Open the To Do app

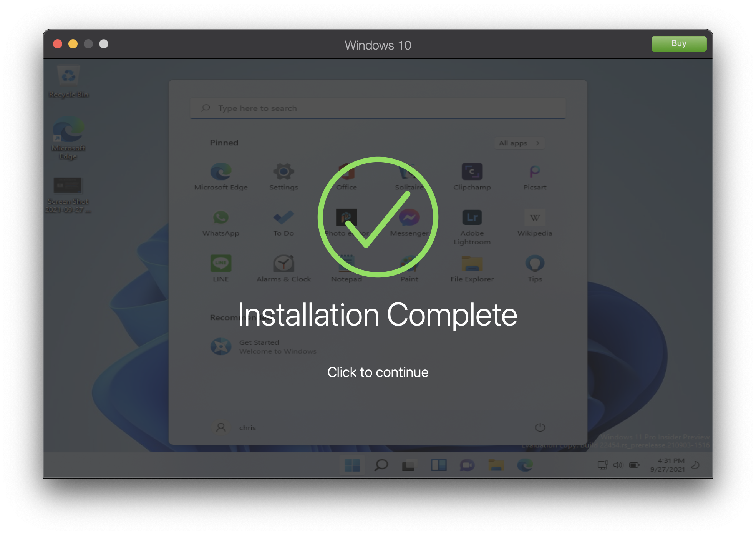[283, 223]
